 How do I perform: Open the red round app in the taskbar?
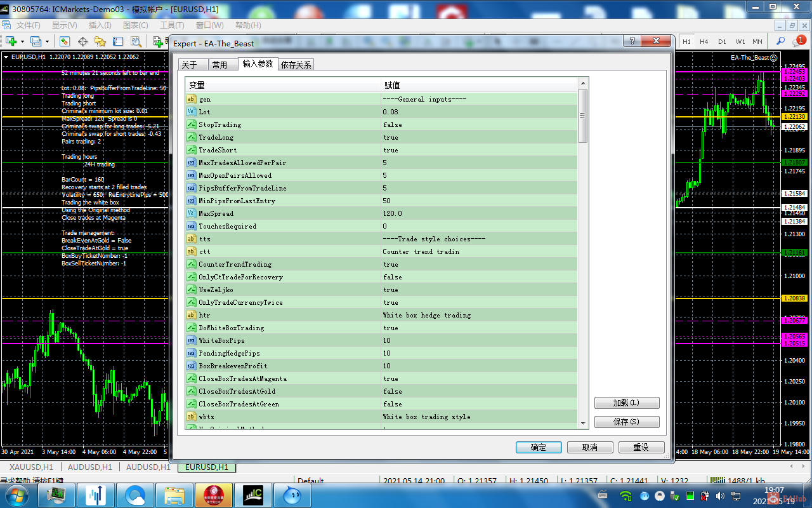click(x=213, y=495)
